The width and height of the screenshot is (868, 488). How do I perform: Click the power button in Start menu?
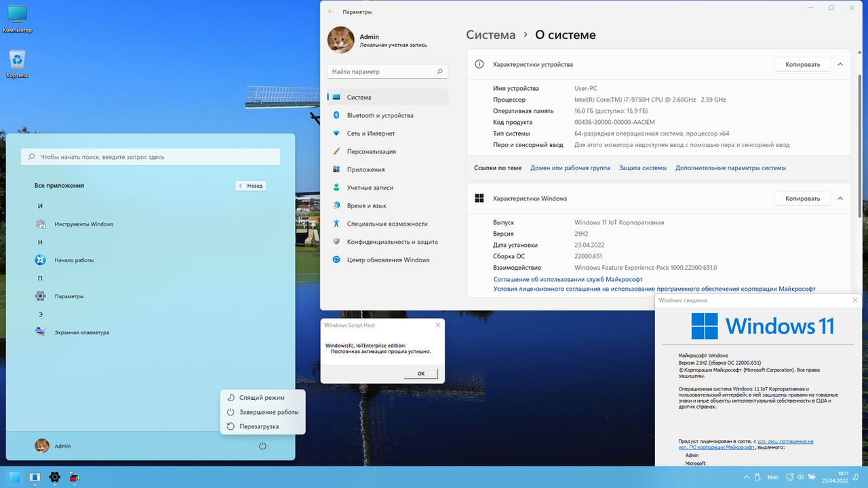(x=262, y=446)
